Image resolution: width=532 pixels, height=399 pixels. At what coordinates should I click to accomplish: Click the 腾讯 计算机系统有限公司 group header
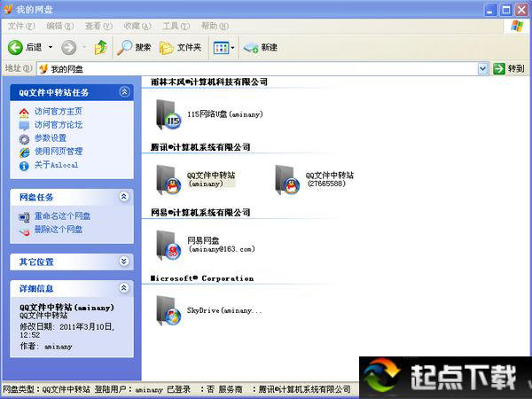200,147
